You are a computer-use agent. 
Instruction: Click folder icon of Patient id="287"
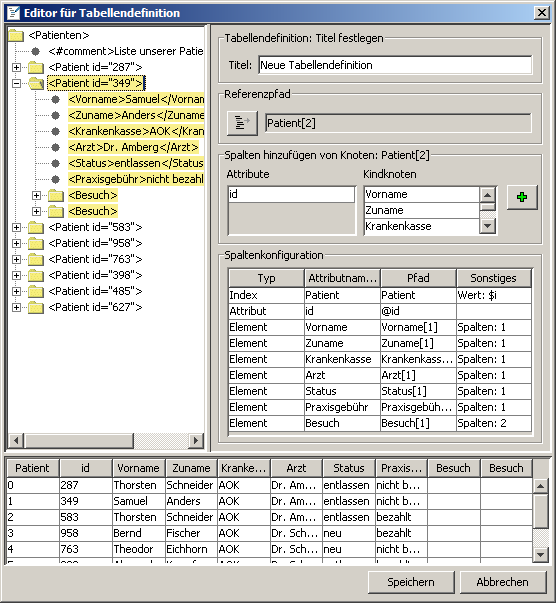point(36,67)
